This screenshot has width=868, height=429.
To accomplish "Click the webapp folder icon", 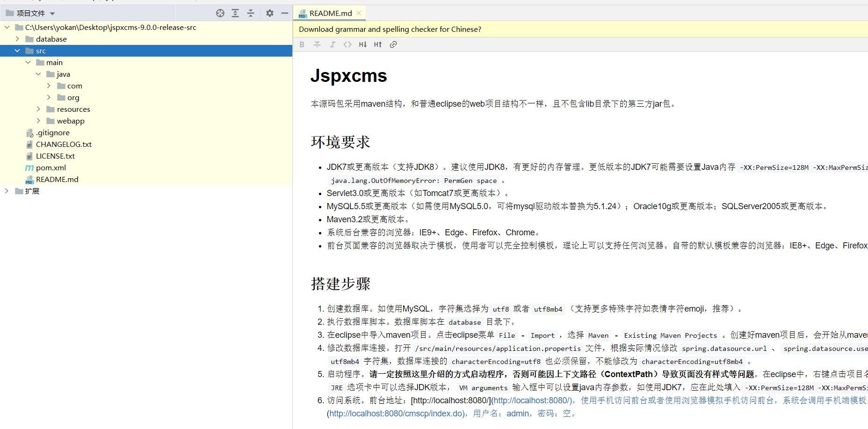I will tap(51, 121).
